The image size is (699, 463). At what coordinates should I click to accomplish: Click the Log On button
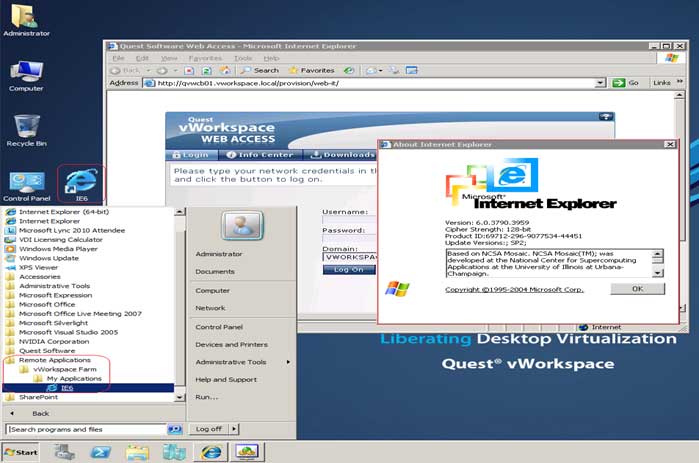(x=349, y=270)
